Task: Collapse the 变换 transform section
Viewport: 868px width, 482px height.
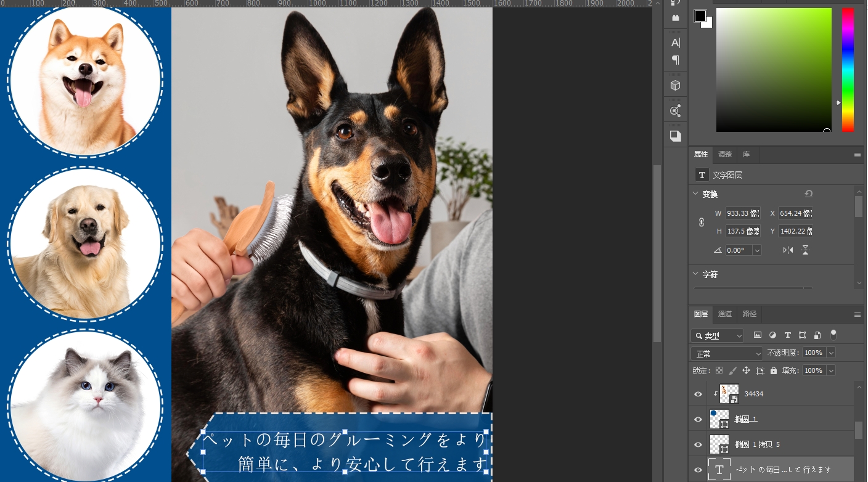Action: tap(695, 194)
